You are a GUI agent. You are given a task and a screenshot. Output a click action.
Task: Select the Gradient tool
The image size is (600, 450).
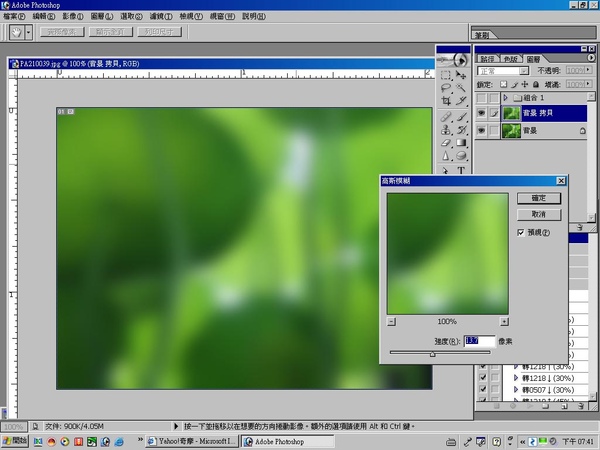click(x=461, y=143)
